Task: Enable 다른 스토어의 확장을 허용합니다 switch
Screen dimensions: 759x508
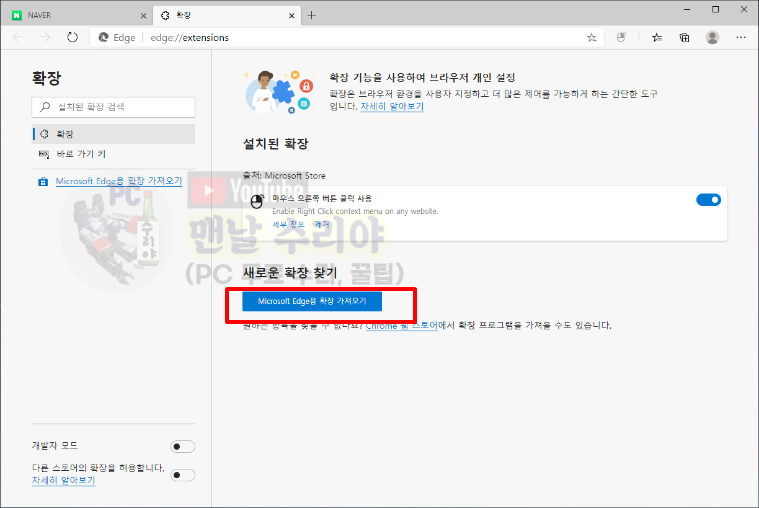Action: [182, 475]
